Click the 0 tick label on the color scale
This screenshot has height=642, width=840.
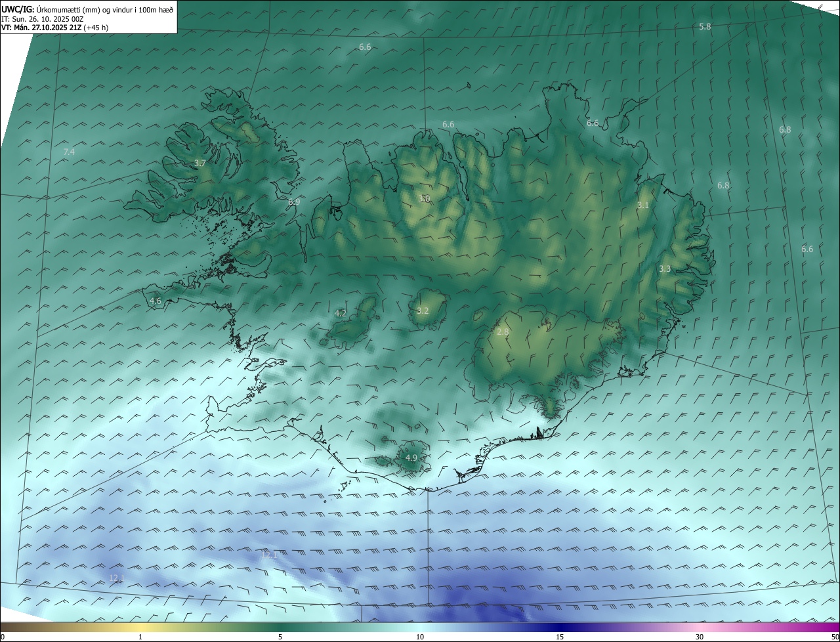pos(3,637)
